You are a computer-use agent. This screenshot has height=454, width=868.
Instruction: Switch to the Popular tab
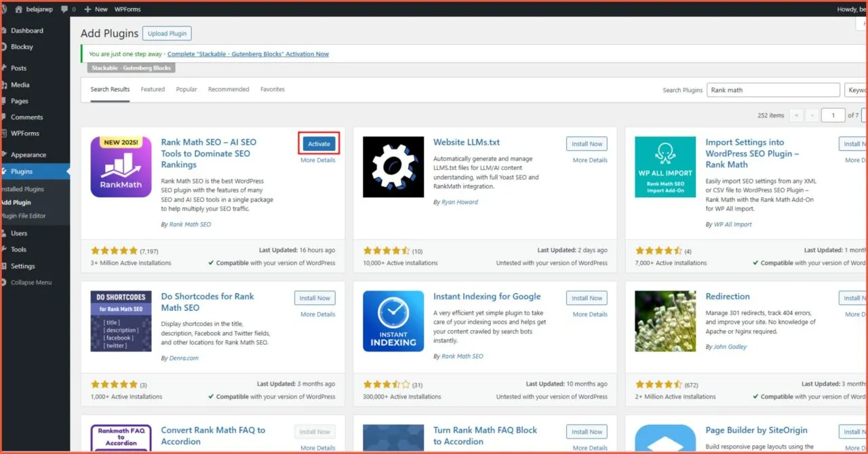pos(186,89)
